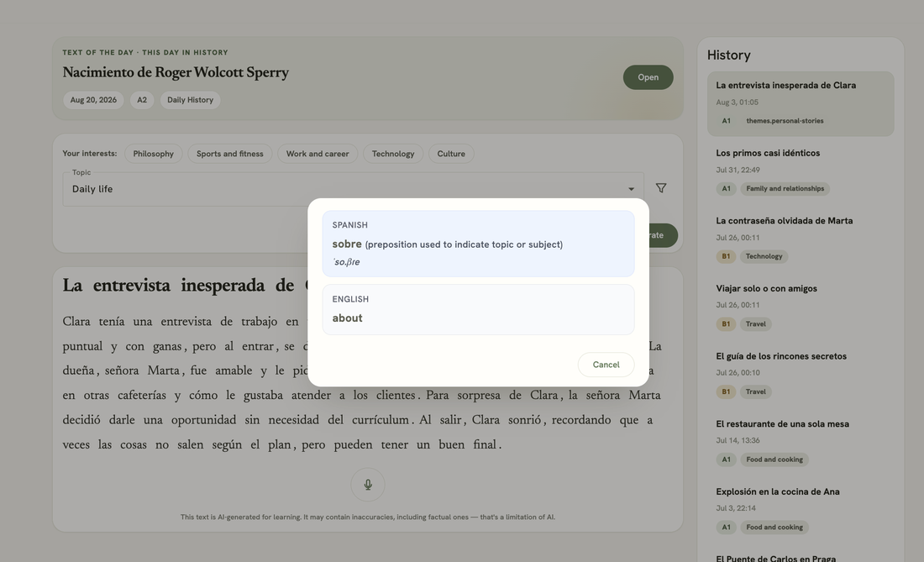Click the A1 badge under 'Los primos'

(726, 188)
